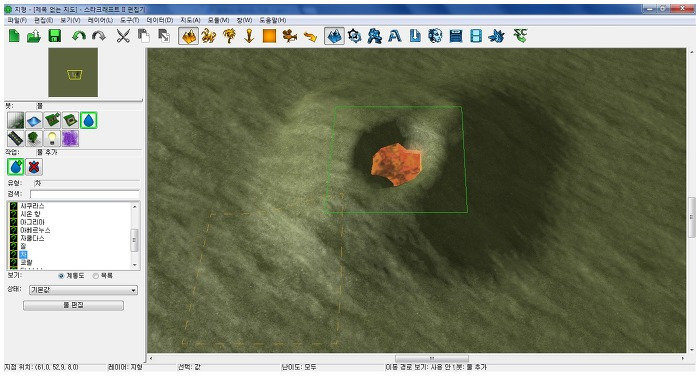Open the 편집(E) menu

click(44, 20)
